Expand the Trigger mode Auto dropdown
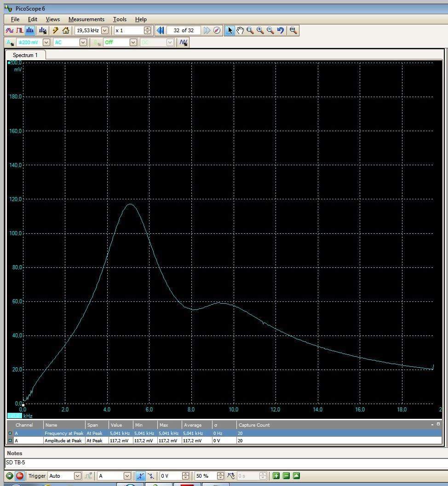Viewport: 448px width, 486px height. [x=77, y=476]
